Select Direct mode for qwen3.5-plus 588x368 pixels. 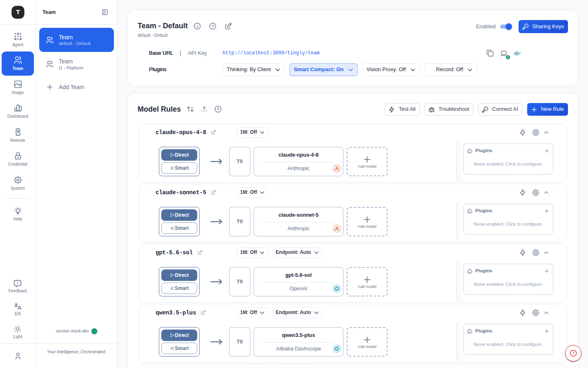click(x=179, y=335)
